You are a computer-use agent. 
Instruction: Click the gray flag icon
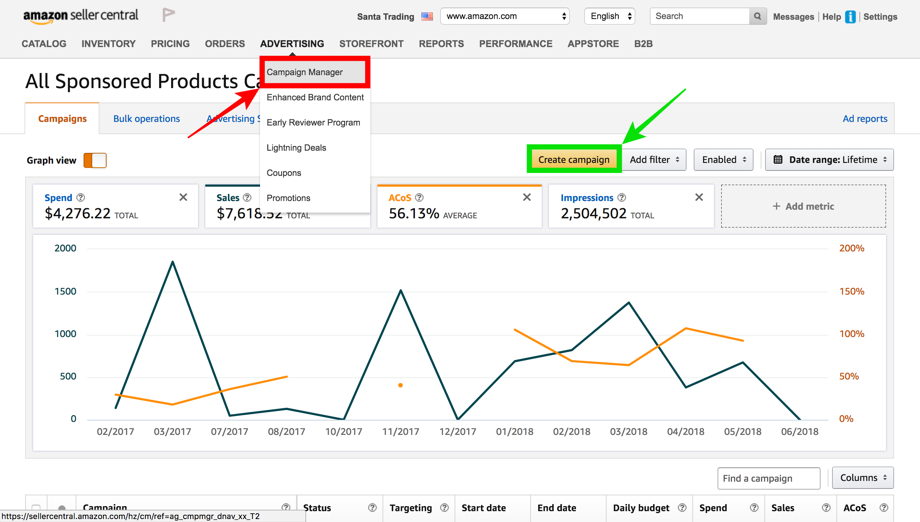(x=168, y=15)
